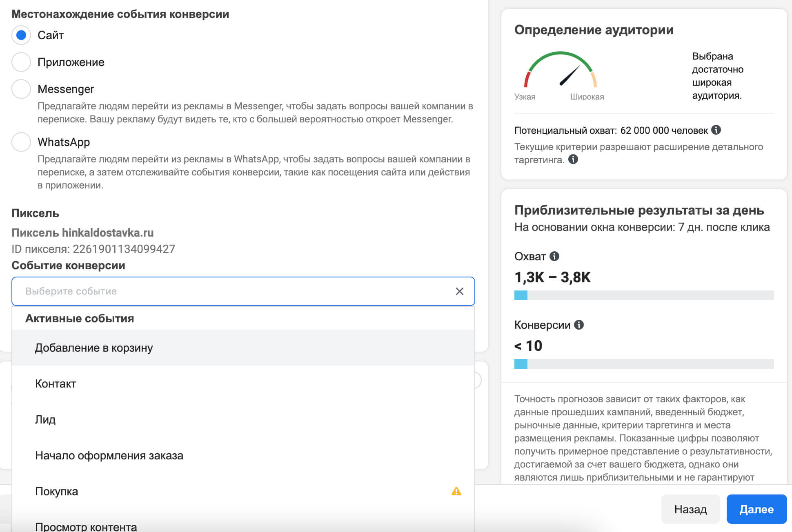Click the Назад button
792x532 pixels.
690,509
